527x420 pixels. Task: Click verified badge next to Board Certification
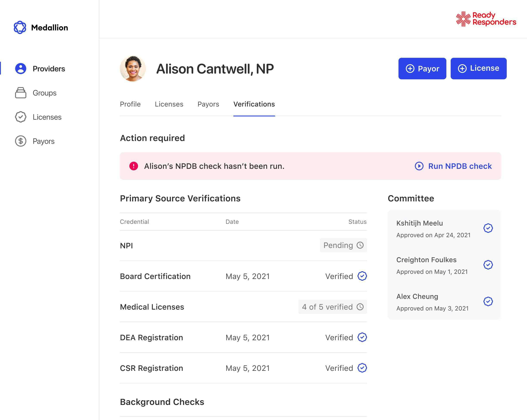pyautogui.click(x=362, y=276)
